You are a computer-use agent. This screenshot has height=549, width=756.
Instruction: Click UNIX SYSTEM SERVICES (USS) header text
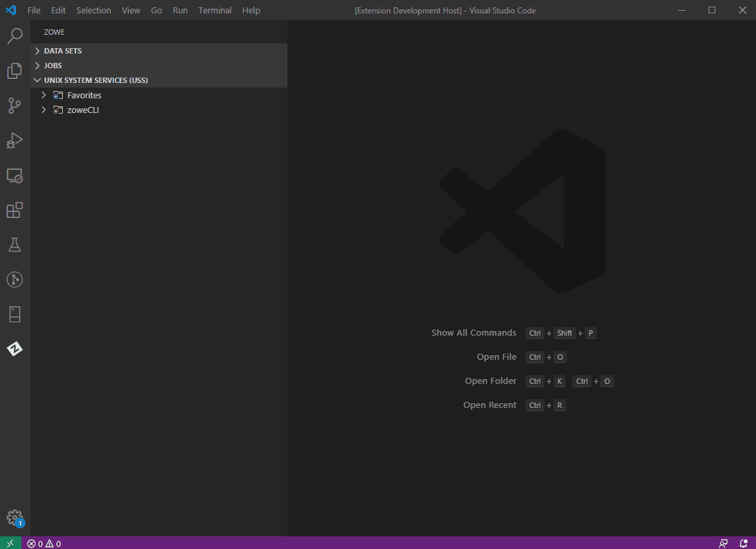96,80
